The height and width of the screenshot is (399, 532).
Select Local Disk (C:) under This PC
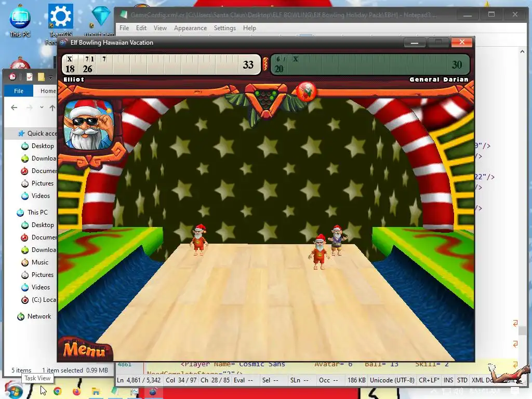[43, 300]
